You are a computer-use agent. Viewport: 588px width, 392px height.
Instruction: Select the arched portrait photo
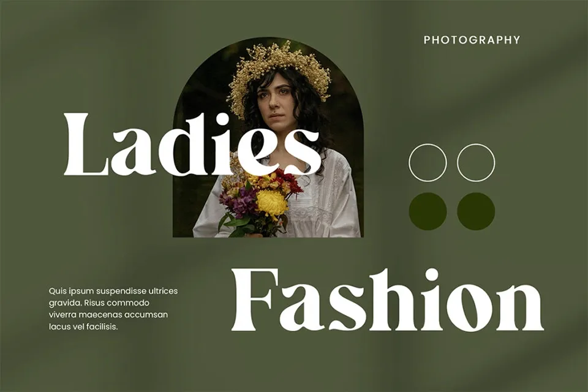point(268,137)
